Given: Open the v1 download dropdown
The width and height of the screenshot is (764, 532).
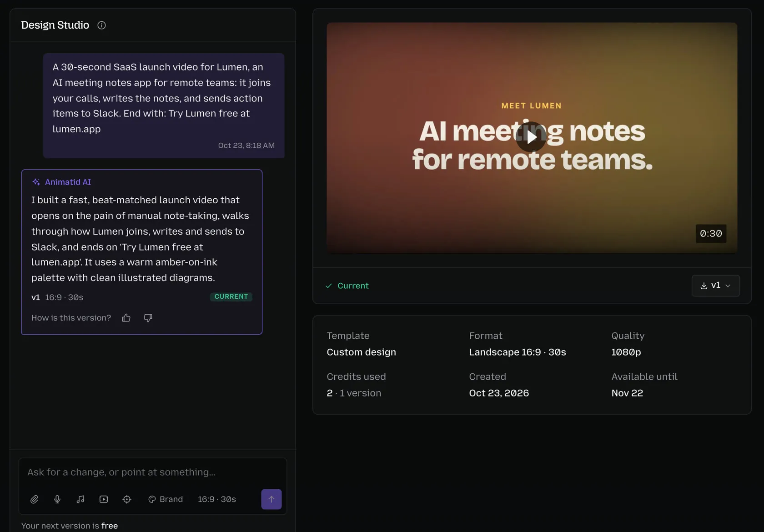Looking at the screenshot, I should (716, 286).
